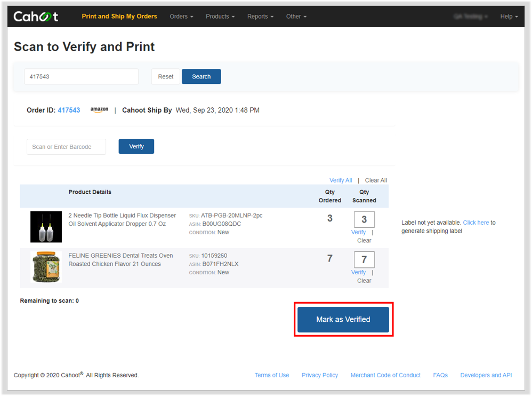This screenshot has height=396, width=532.
Task: Open Developers and API link
Action: coord(486,375)
